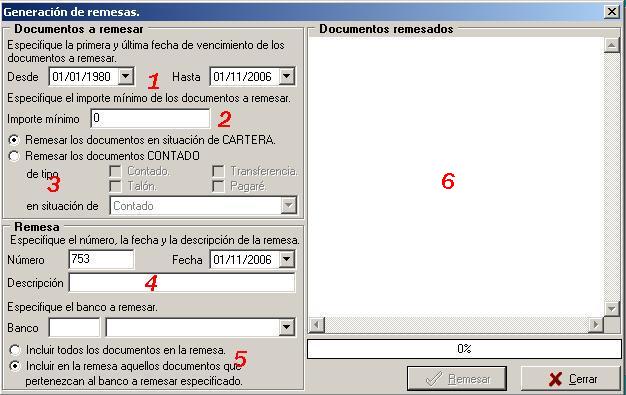Click the Documentos remesados list area

456,177
